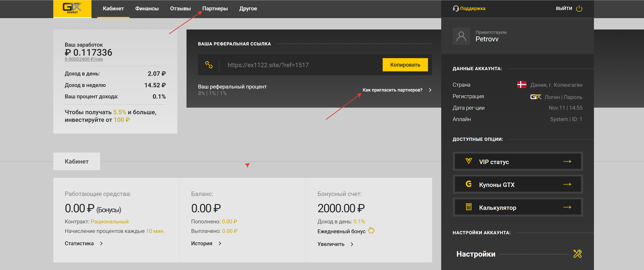
Task: Click the GX logo beside Логин | Пароль
Action: click(x=536, y=97)
